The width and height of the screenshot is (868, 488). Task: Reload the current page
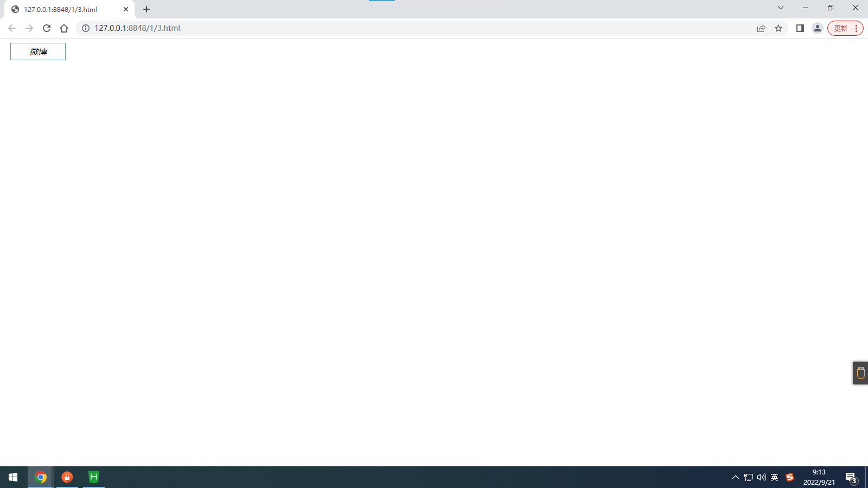pos(47,28)
